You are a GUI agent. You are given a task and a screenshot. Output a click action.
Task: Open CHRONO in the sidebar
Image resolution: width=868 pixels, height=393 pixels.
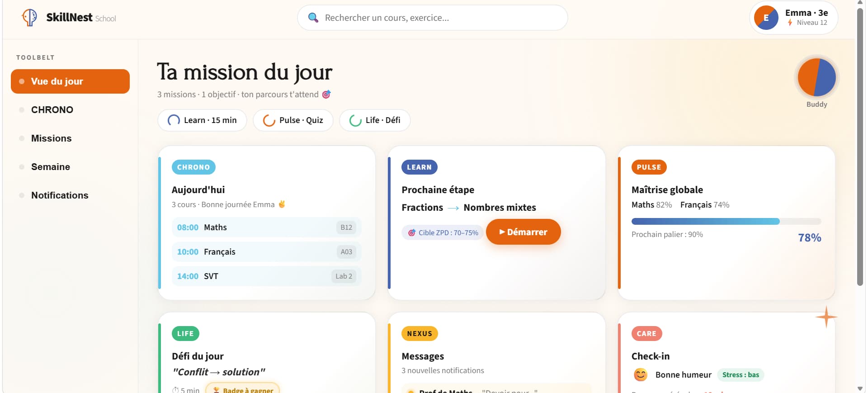tap(70, 110)
